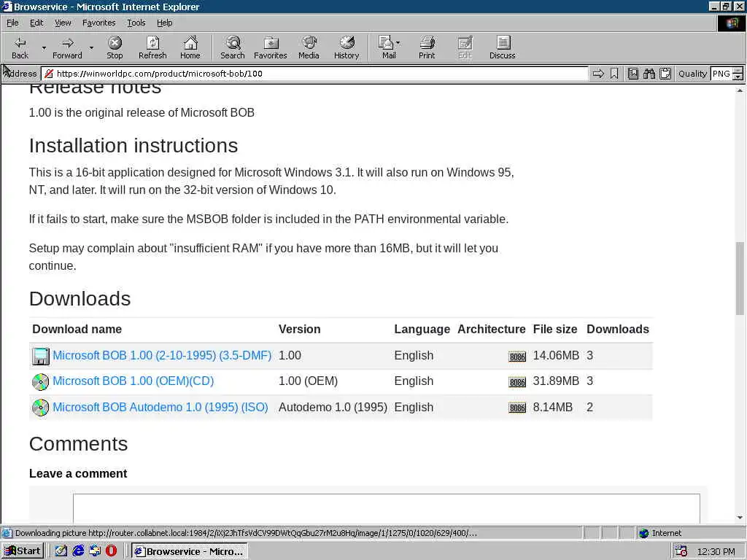Click inside the Leave a comment textbox
Screen dimensions: 747x560
pos(387,508)
